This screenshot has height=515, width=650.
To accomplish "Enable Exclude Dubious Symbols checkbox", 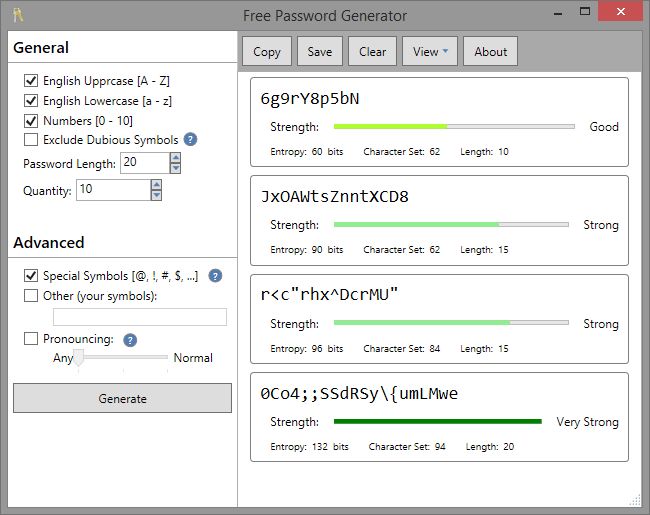I will click(x=31, y=140).
